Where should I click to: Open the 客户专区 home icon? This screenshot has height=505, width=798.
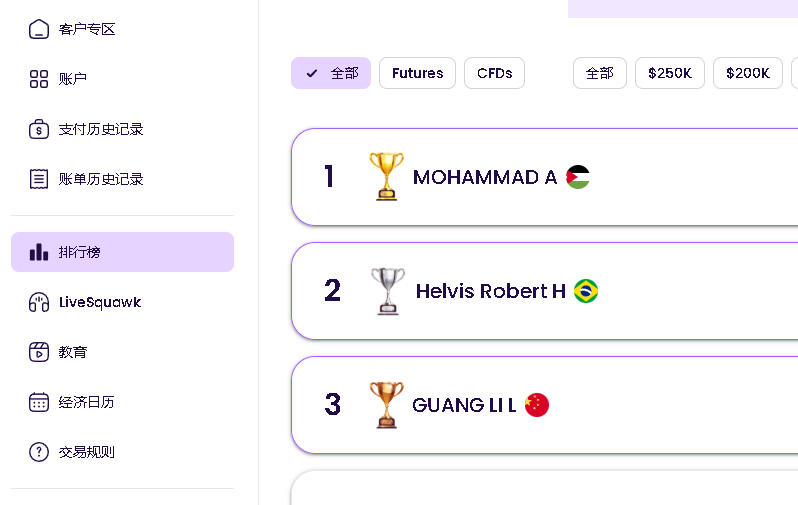39,29
